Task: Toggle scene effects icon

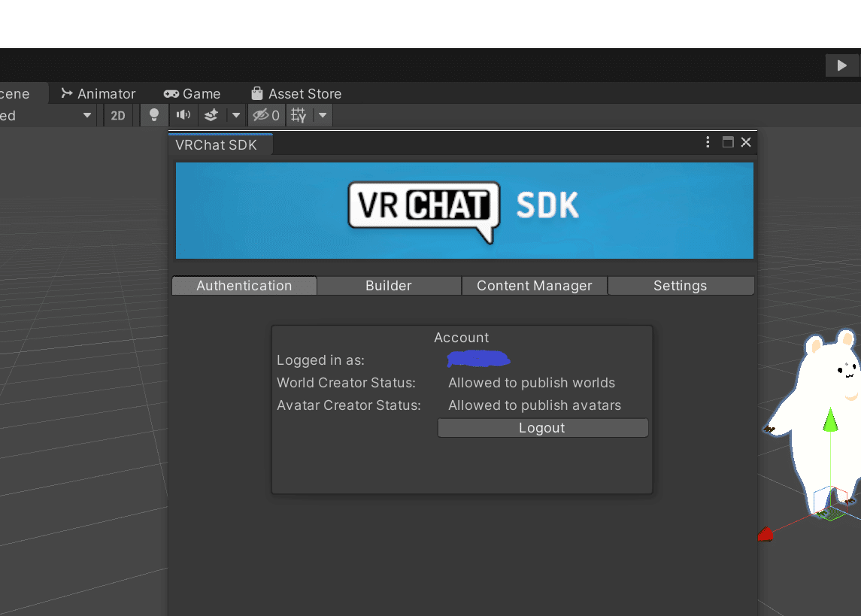Action: 211,115
